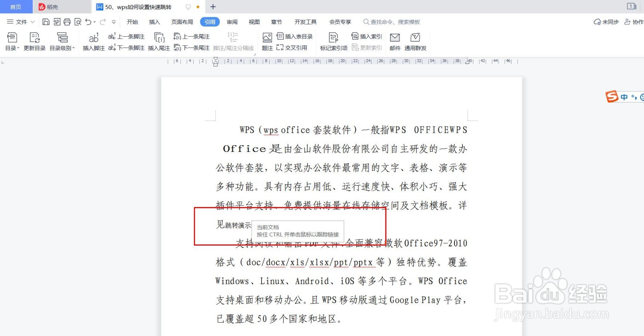Screen dimensions: 644x336
Task: Switch to the 视图 ribbon tab
Action: 254,22
